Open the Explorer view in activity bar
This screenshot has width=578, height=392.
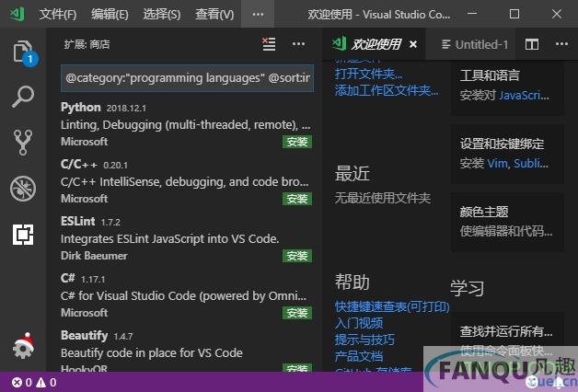[23, 52]
